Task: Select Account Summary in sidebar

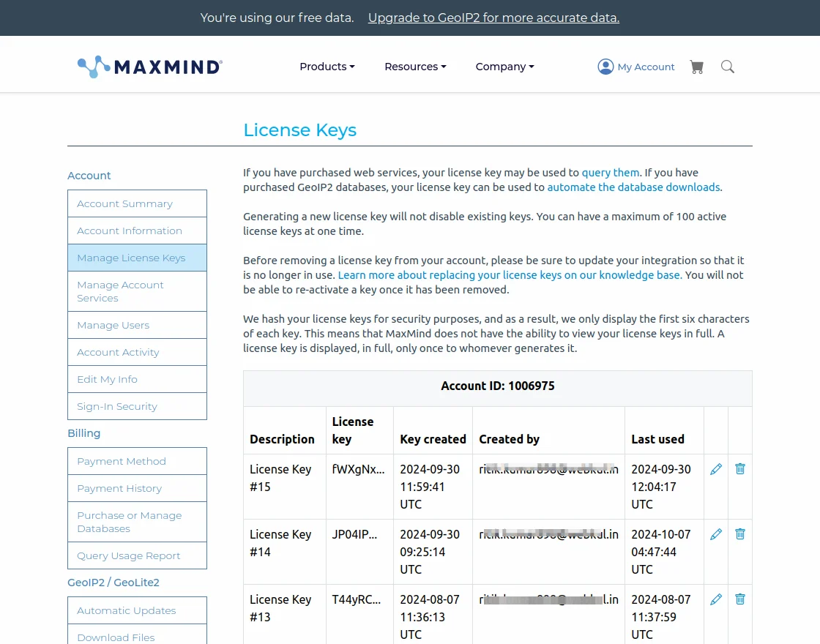Action: coord(124,203)
